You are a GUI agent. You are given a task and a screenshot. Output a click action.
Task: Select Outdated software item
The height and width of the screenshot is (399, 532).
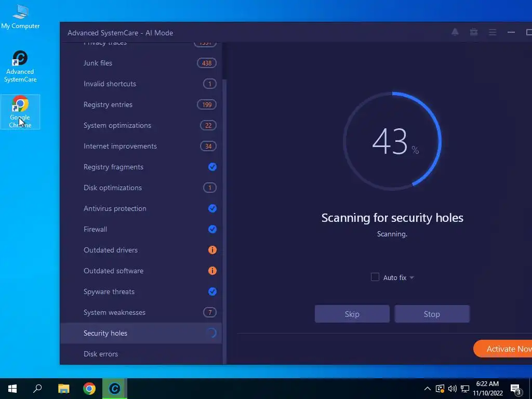click(141, 271)
